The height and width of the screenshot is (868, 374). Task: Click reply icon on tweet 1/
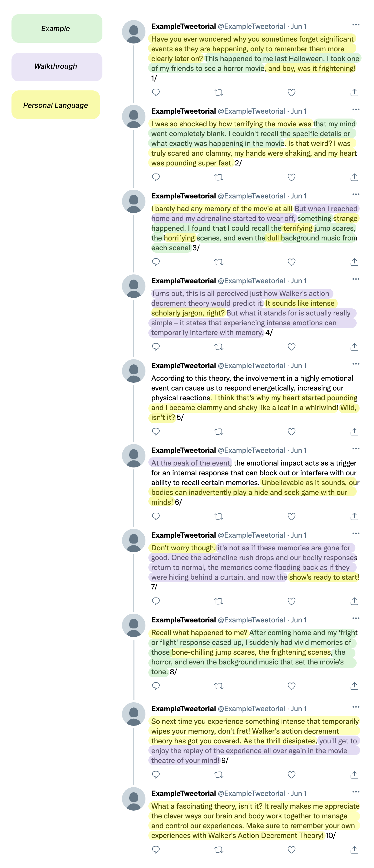coord(156,92)
